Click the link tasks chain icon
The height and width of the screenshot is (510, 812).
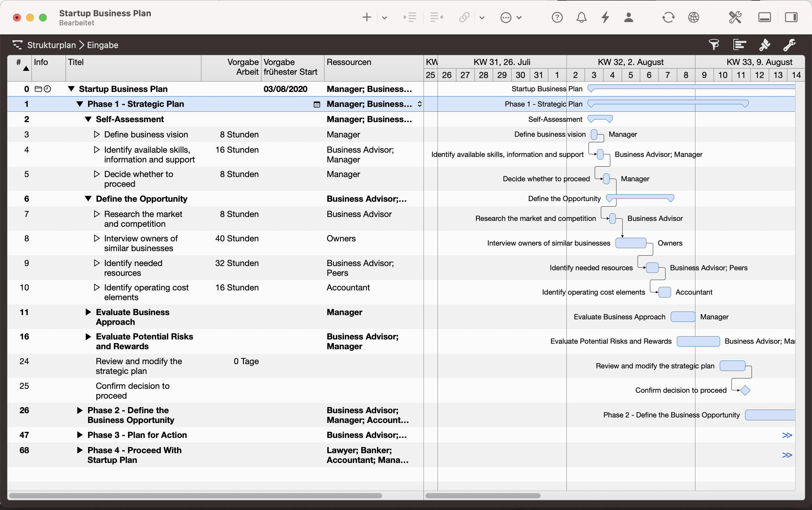coord(464,17)
